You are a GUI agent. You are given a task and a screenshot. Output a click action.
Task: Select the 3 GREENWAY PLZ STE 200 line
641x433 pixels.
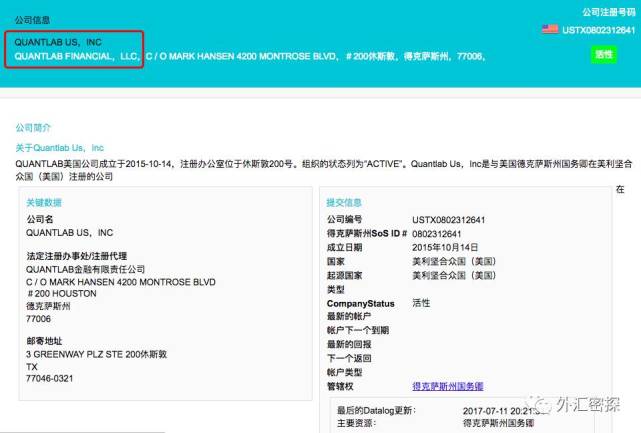click(x=96, y=354)
